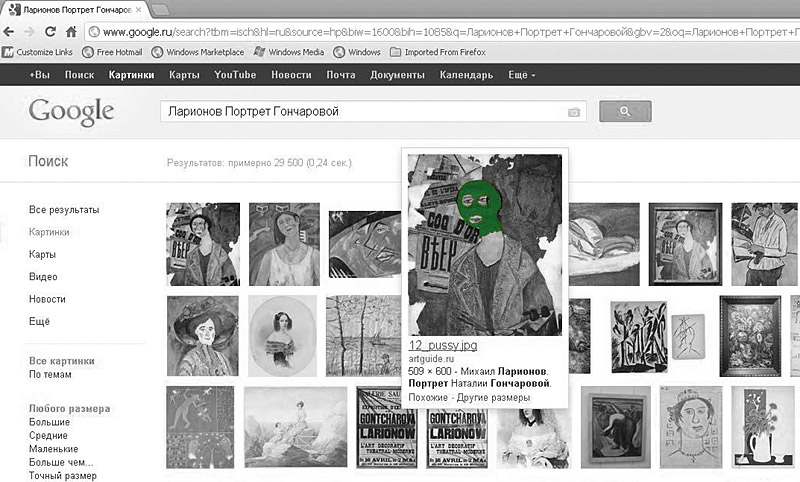Click the address bar URL
The height and width of the screenshot is (482, 800).
[444, 32]
